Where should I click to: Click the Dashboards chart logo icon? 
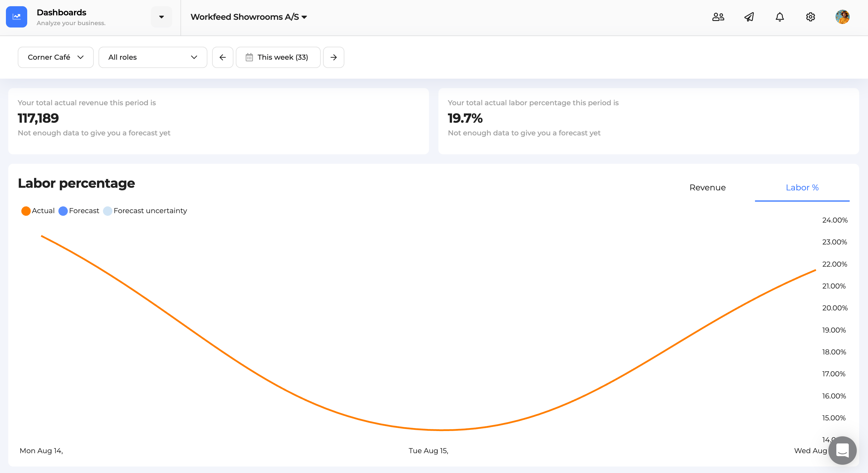17,17
